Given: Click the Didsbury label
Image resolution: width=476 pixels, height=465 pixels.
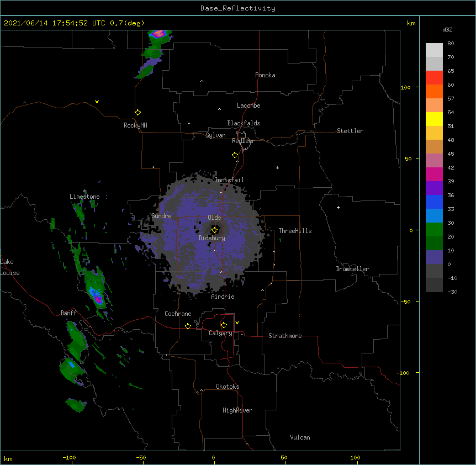Looking at the screenshot, I should pyautogui.click(x=212, y=238).
